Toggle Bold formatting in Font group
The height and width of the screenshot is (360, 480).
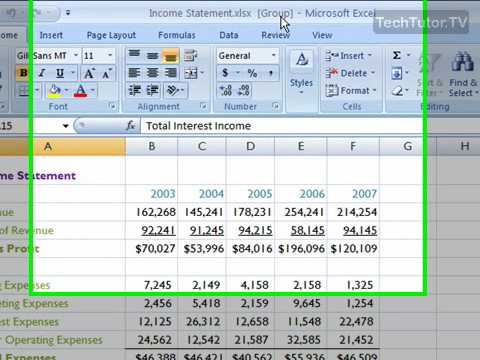coord(23,73)
